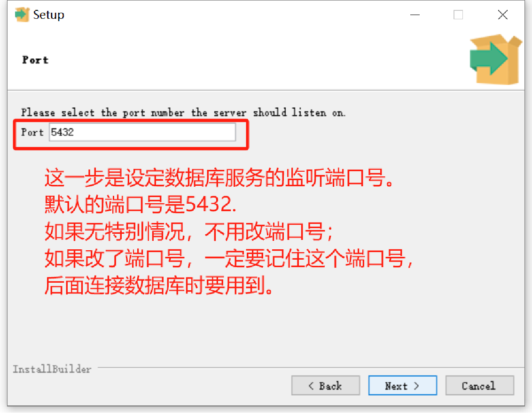Click into the Port number input field
The width and height of the screenshot is (532, 413).
coord(142,132)
